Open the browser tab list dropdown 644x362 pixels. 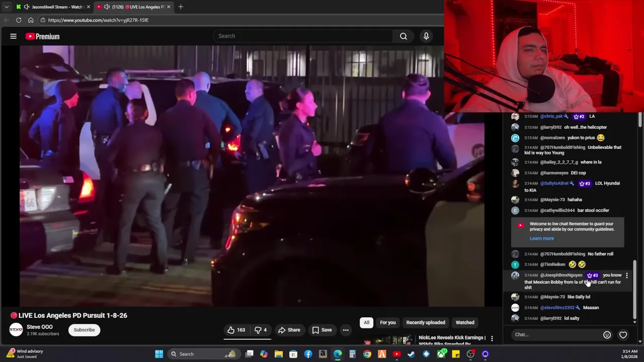coord(7,7)
